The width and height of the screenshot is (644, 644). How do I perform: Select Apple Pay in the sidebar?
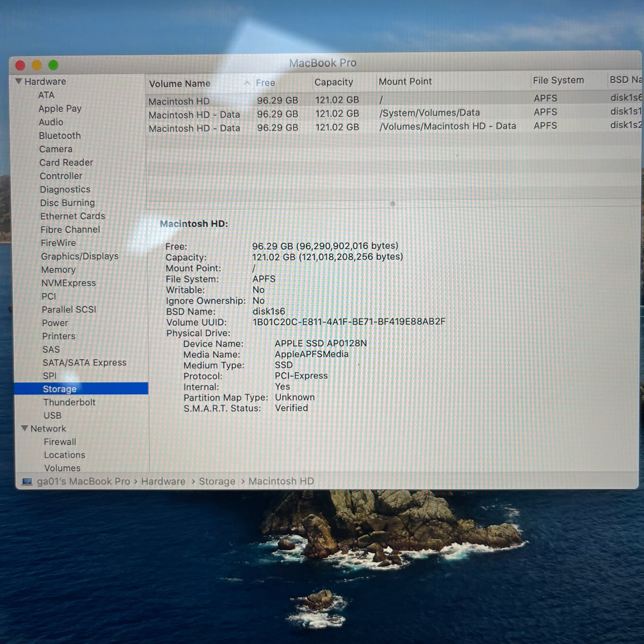(60, 109)
